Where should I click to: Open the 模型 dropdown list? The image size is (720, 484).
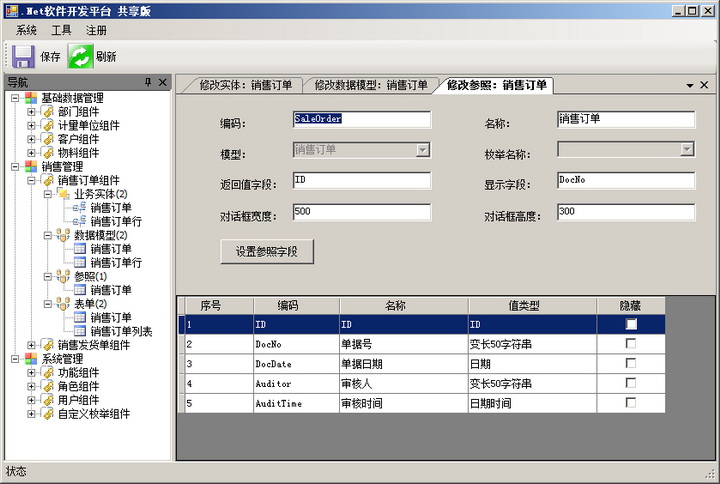[x=422, y=150]
